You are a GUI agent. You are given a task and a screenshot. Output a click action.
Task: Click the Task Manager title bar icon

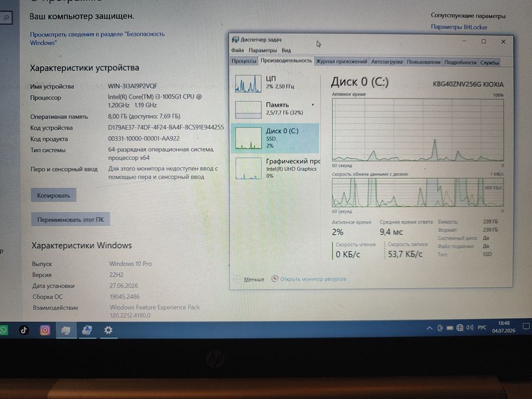[235, 40]
